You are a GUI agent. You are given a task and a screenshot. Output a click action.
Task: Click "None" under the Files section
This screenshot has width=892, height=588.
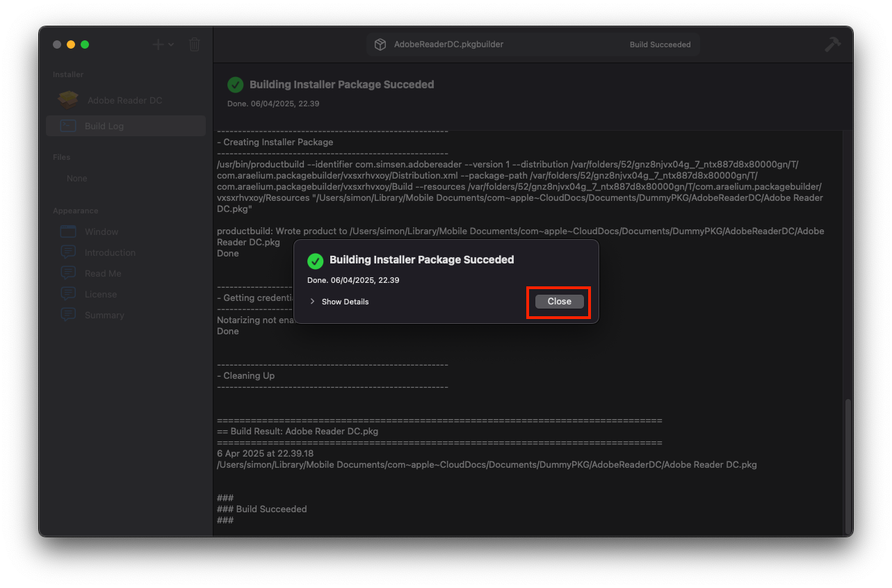coord(76,179)
